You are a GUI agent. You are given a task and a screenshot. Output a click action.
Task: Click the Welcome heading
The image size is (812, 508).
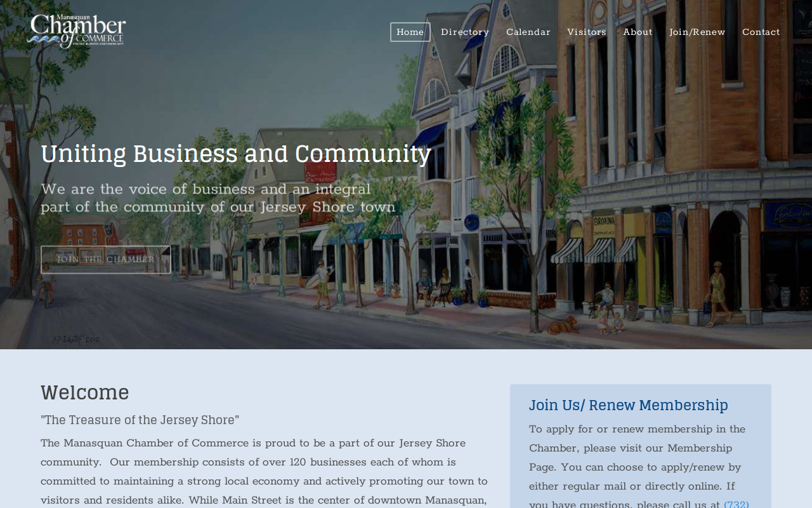pos(85,392)
